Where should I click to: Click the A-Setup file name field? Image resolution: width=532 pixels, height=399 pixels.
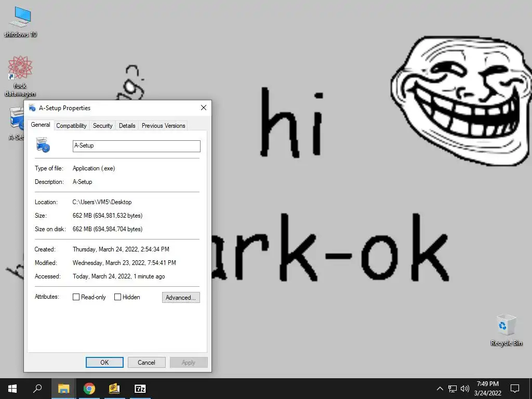tap(137, 146)
